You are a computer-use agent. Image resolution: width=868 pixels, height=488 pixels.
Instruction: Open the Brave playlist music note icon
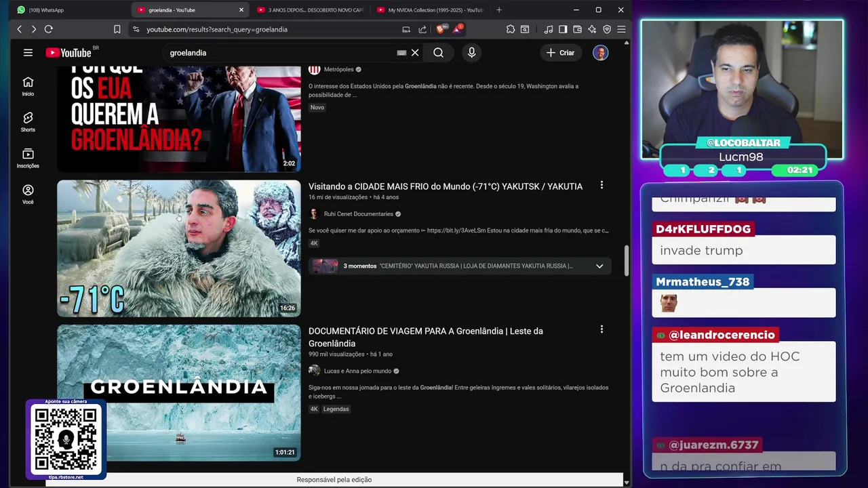click(548, 29)
